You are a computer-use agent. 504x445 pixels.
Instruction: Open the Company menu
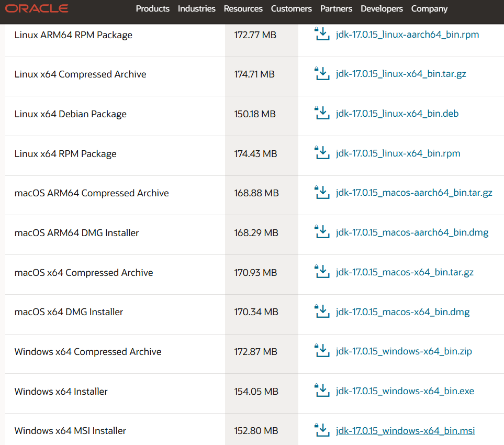click(430, 9)
